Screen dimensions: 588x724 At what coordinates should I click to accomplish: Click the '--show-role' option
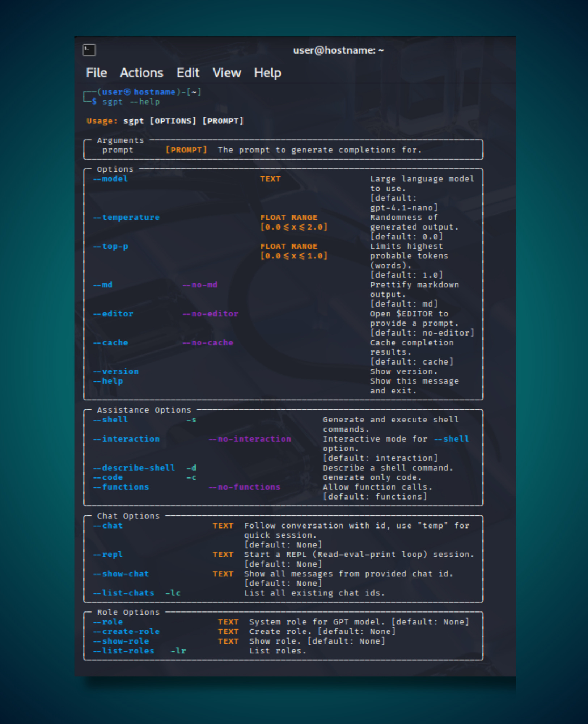click(121, 641)
